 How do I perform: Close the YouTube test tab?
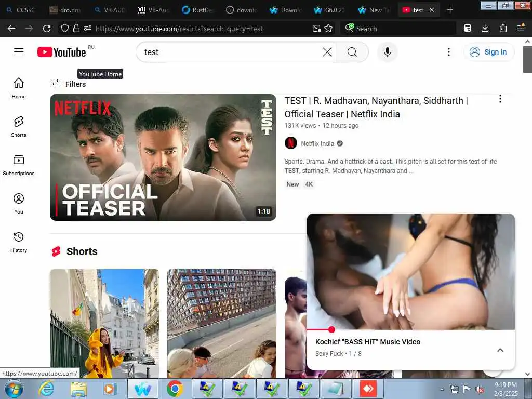[x=432, y=10]
